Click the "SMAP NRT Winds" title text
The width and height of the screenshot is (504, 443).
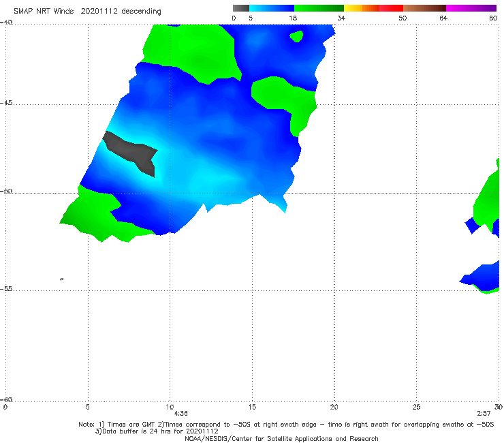pos(44,11)
